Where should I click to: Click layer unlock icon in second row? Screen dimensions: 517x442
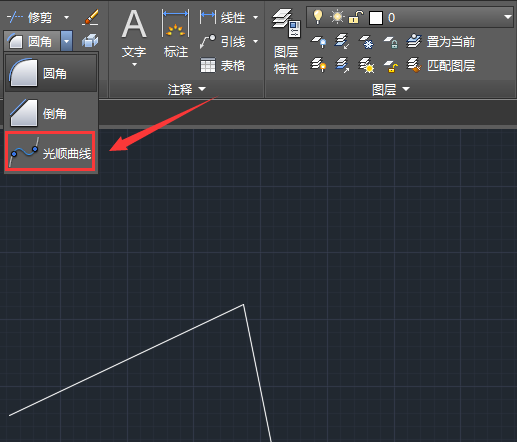point(391,66)
